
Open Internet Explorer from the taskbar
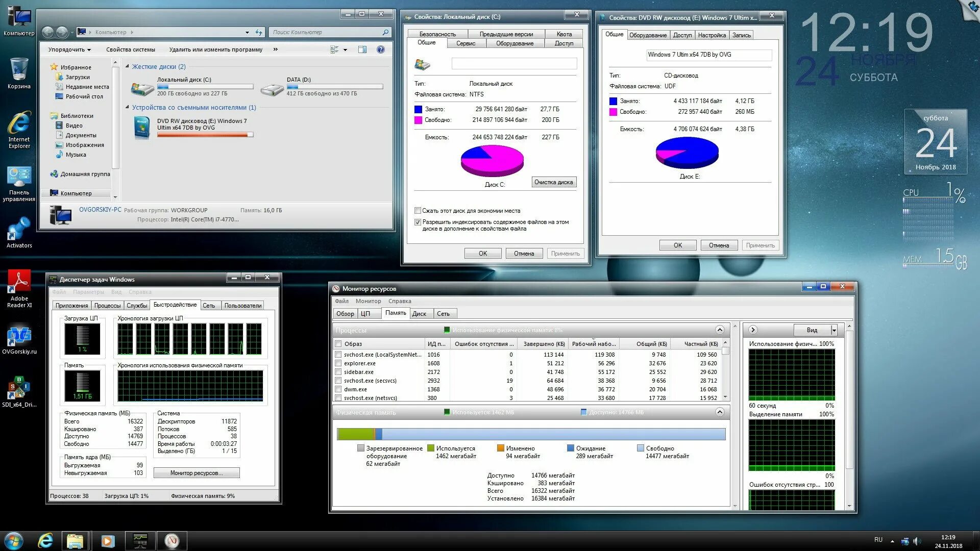click(46, 541)
